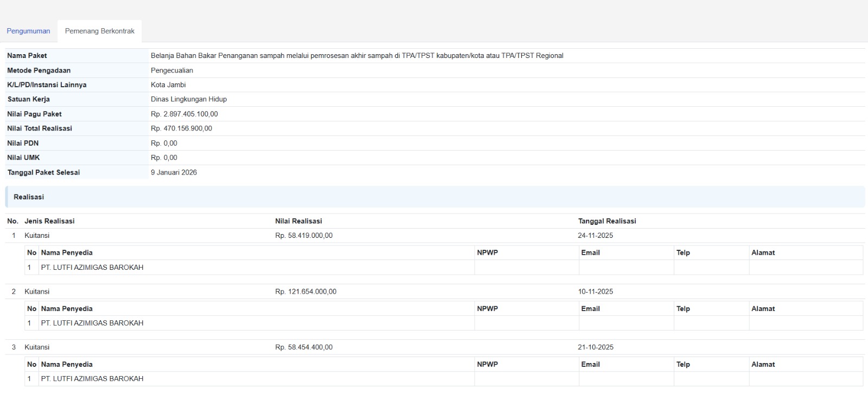Switch to the Pengumuman tab

point(28,31)
